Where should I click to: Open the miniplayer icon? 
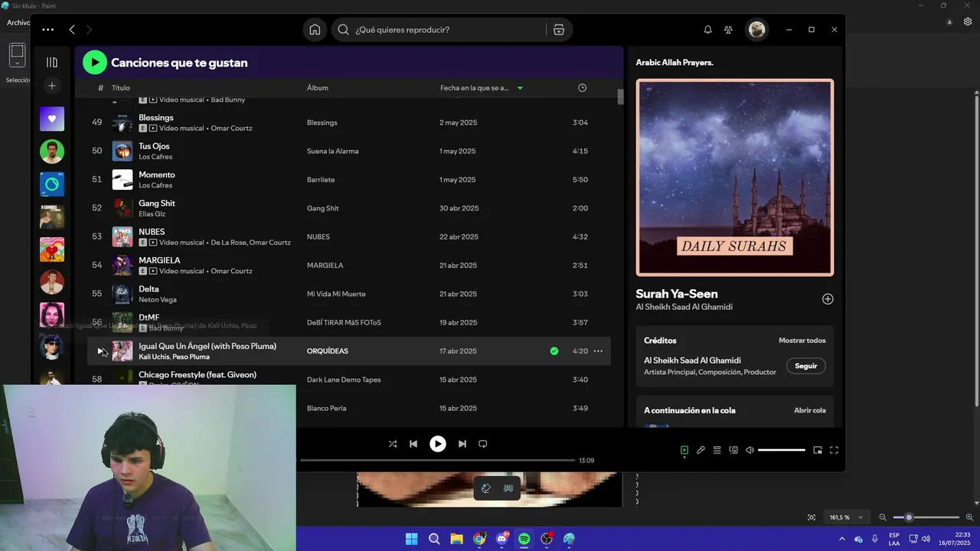pyautogui.click(x=818, y=450)
